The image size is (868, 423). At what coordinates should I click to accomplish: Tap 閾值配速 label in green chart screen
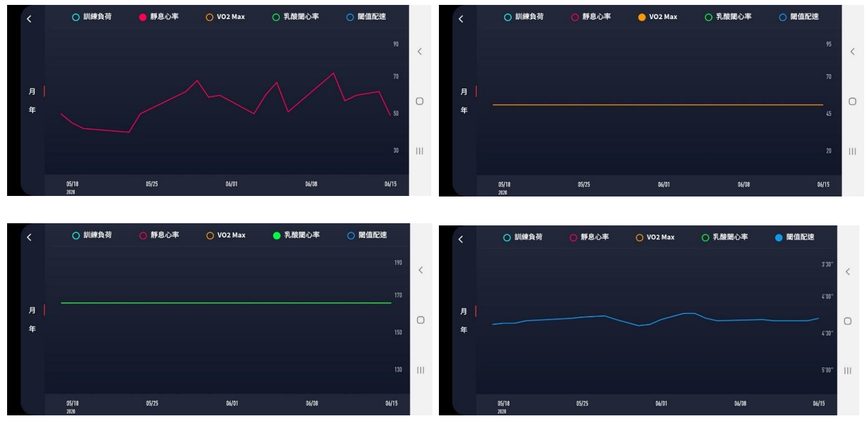372,235
